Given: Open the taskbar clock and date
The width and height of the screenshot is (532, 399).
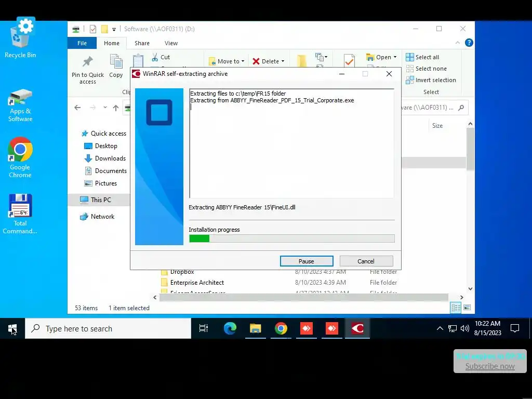Looking at the screenshot, I should coord(487,328).
